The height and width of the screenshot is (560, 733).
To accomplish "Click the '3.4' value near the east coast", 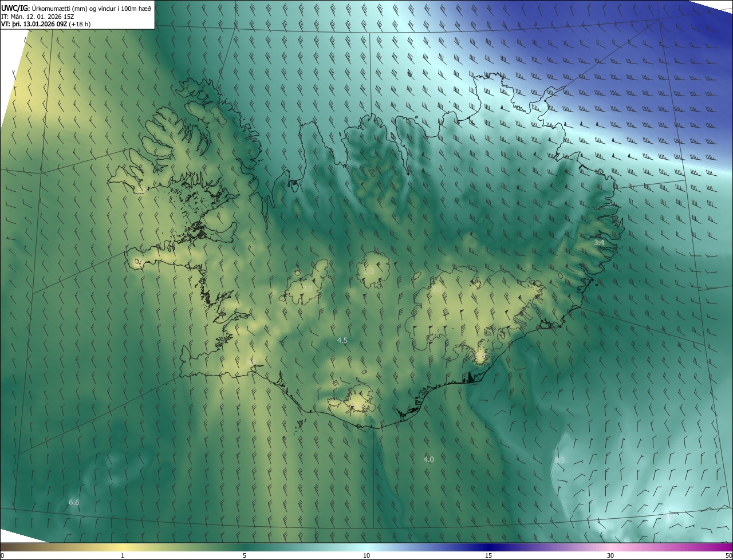I will [x=599, y=243].
